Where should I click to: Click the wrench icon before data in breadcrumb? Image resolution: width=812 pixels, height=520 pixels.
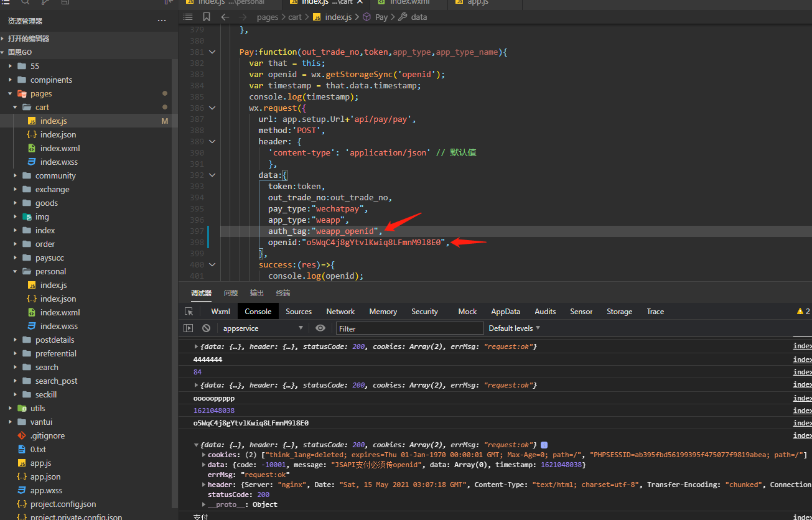(403, 17)
